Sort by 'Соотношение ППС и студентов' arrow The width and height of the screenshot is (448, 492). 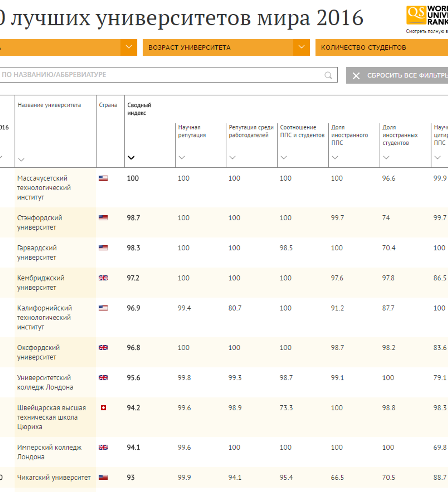point(283,158)
